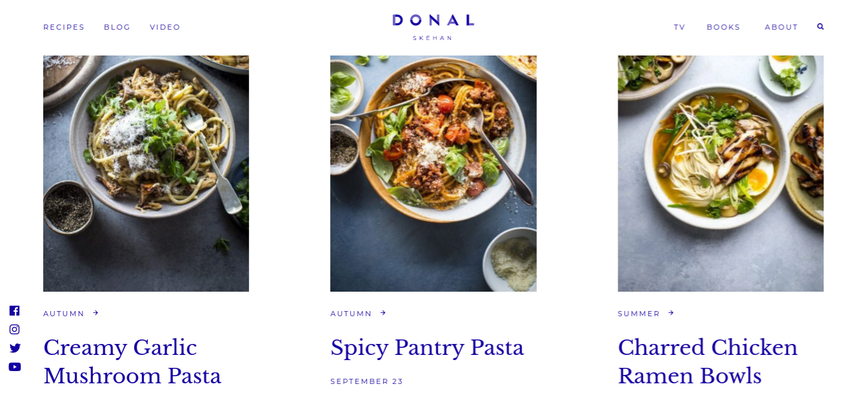Click the Donal Skehan logo
This screenshot has height=393, width=868.
(433, 27)
